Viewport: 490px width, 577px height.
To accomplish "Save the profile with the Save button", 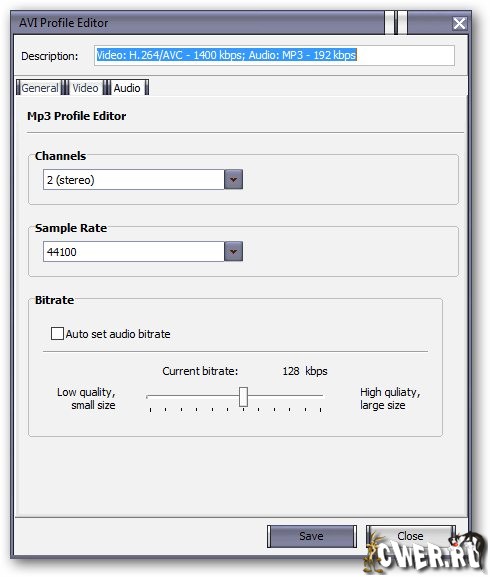I will click(312, 536).
